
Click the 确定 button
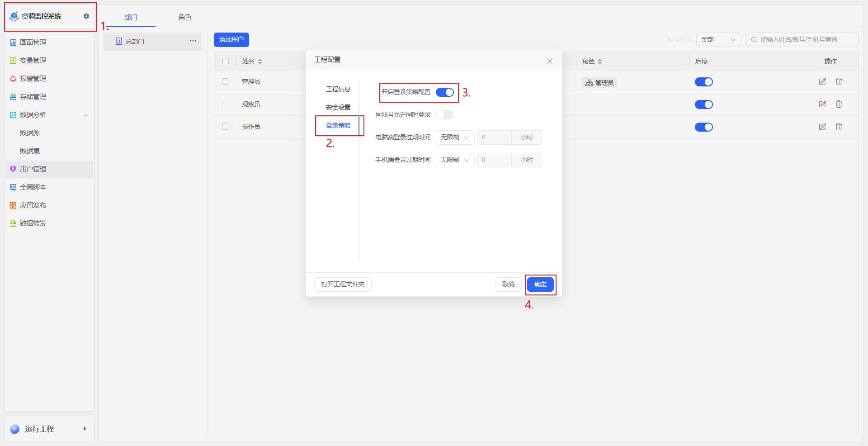click(540, 285)
